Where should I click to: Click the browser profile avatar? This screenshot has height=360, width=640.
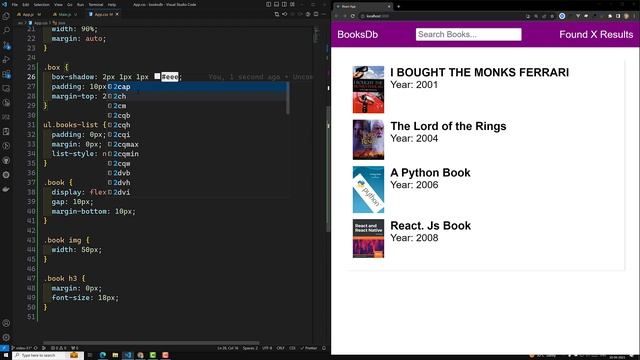coord(626,16)
